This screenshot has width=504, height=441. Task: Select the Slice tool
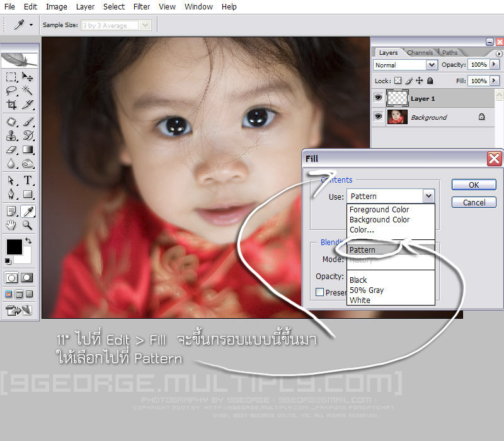click(27, 105)
